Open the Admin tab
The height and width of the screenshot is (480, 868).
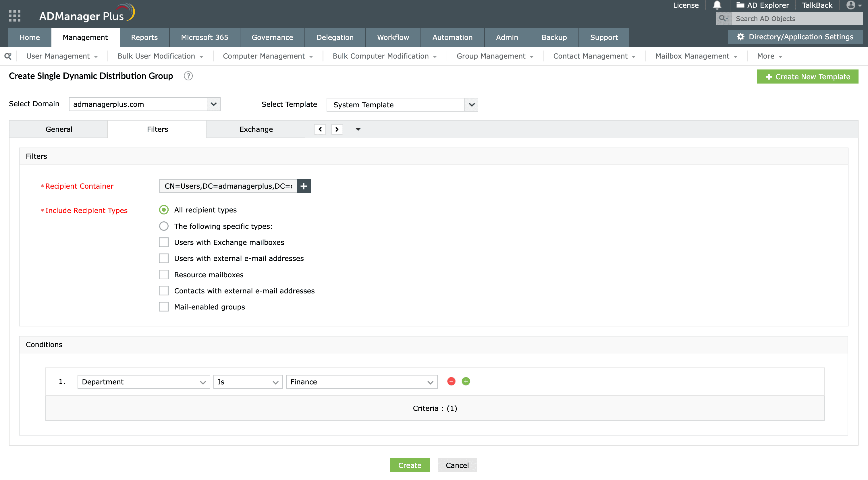507,37
